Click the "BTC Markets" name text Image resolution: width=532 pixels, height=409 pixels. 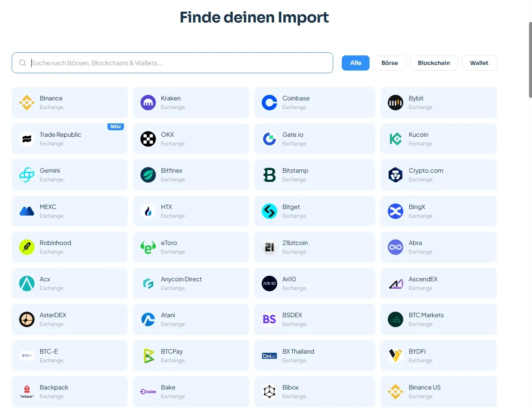point(426,315)
